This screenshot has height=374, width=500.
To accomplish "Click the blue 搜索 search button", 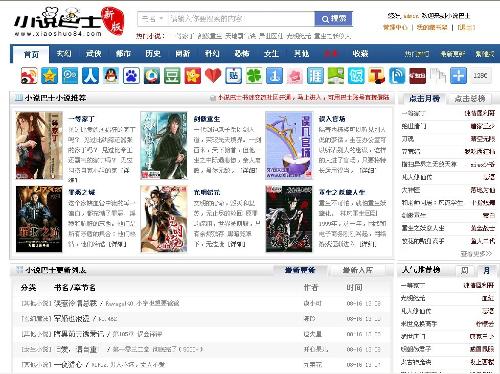I will click(333, 19).
